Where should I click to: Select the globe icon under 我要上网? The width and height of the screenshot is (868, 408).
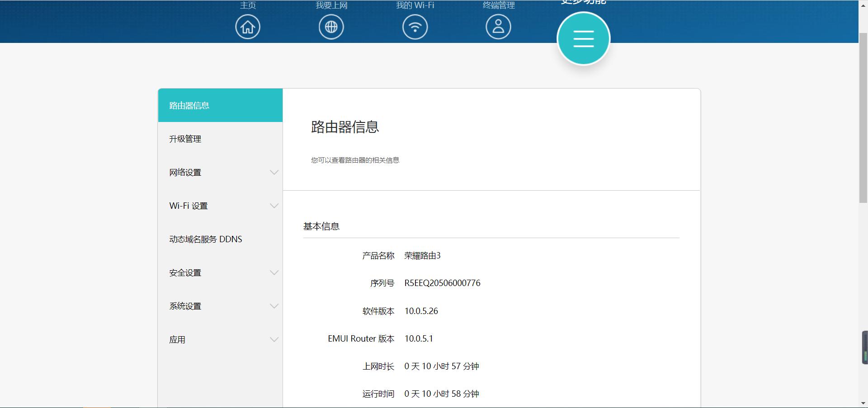tap(331, 27)
